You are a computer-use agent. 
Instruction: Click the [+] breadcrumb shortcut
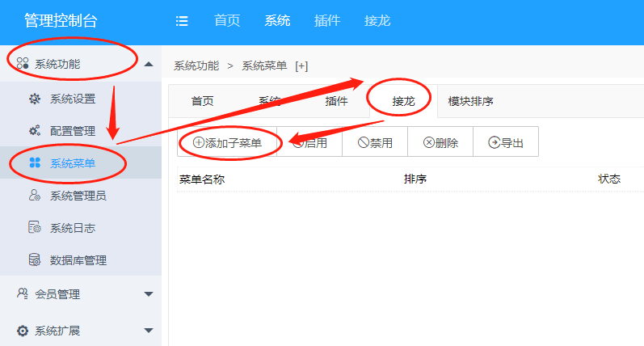tap(301, 65)
